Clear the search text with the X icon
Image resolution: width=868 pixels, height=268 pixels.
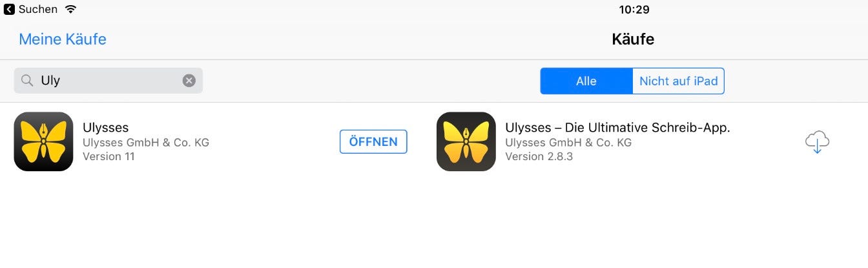pyautogui.click(x=189, y=81)
